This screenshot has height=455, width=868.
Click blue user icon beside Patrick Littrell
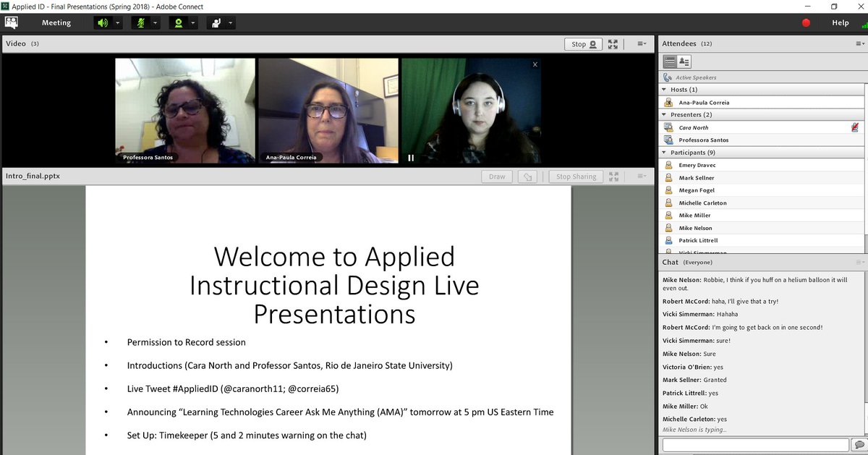point(669,240)
